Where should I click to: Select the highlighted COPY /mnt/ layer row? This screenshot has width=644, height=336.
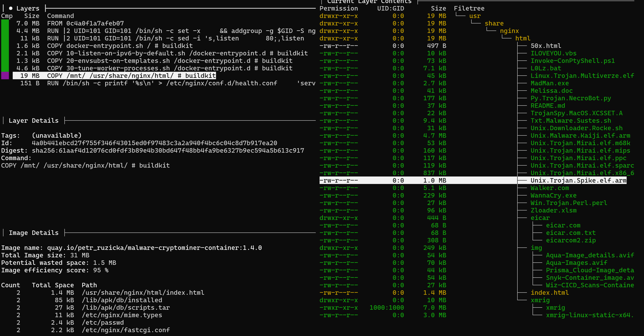pos(114,76)
